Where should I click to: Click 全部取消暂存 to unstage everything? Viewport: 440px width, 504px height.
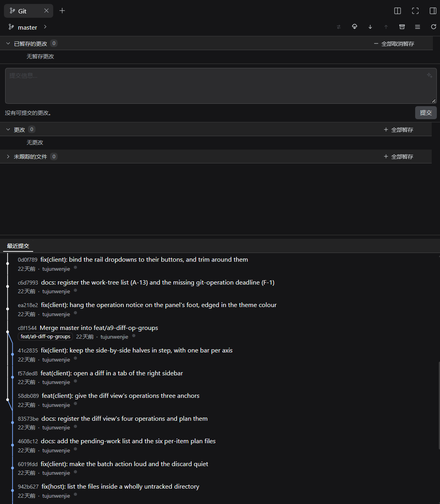[394, 44]
